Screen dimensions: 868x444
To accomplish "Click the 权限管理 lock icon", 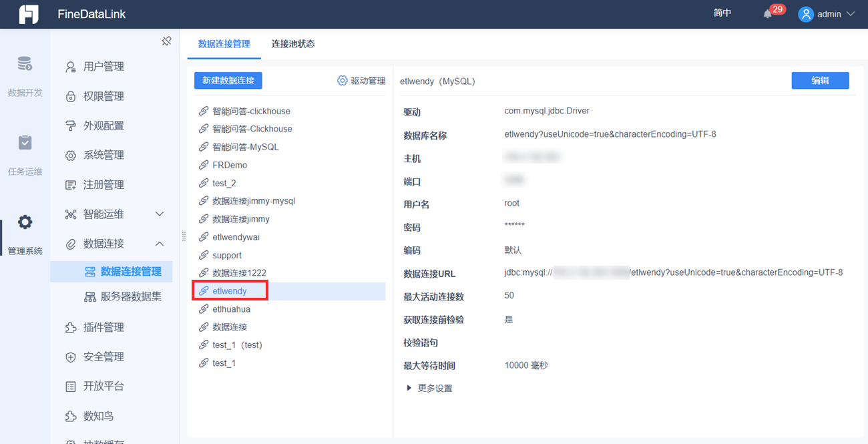I will tap(70, 96).
